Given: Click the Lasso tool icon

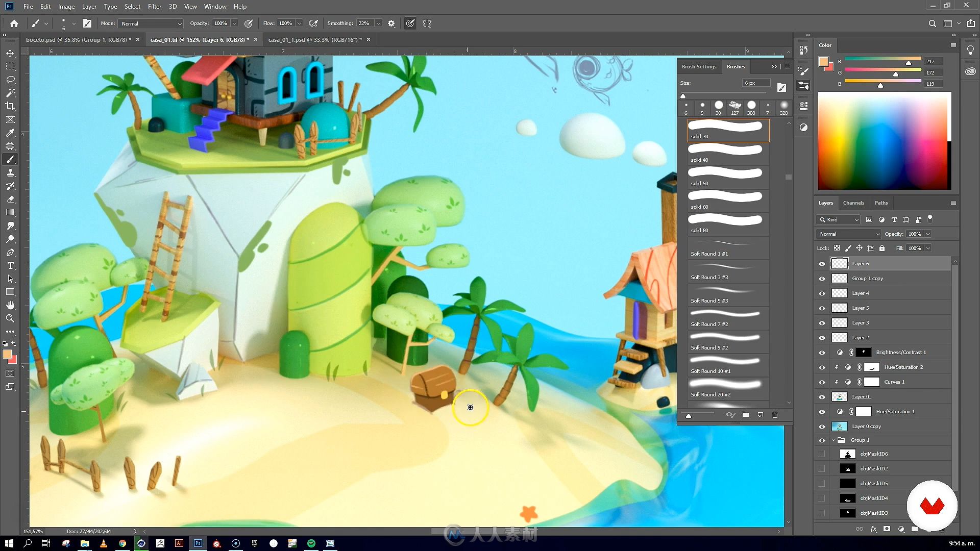Looking at the screenshot, I should (10, 80).
